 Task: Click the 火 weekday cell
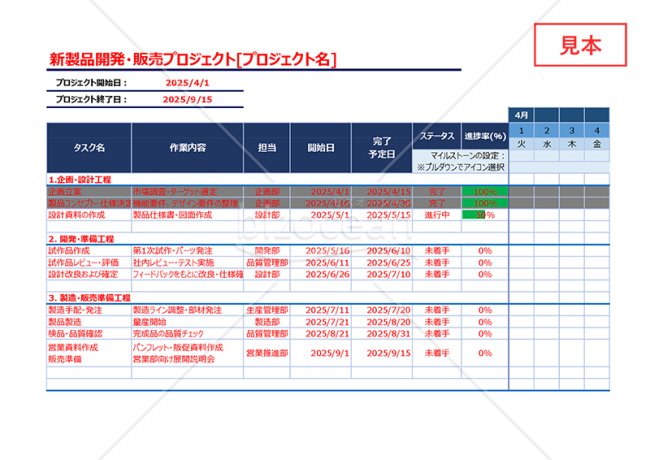pos(521,144)
